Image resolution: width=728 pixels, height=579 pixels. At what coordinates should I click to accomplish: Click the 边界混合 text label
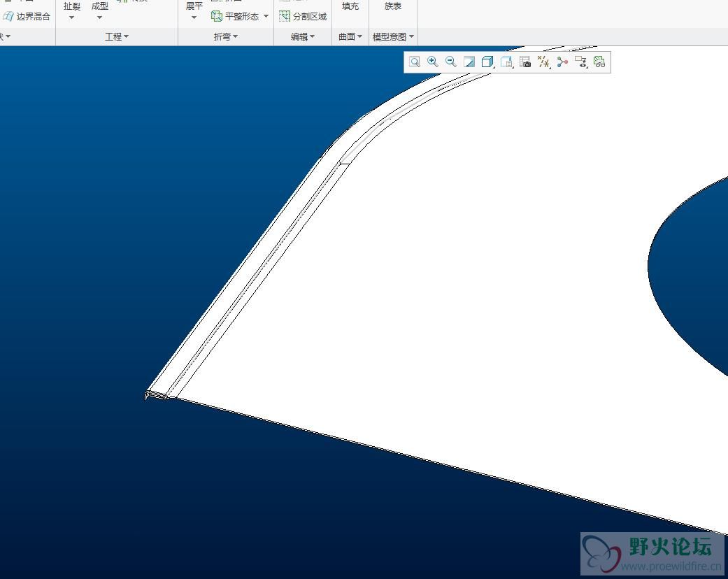(34, 16)
